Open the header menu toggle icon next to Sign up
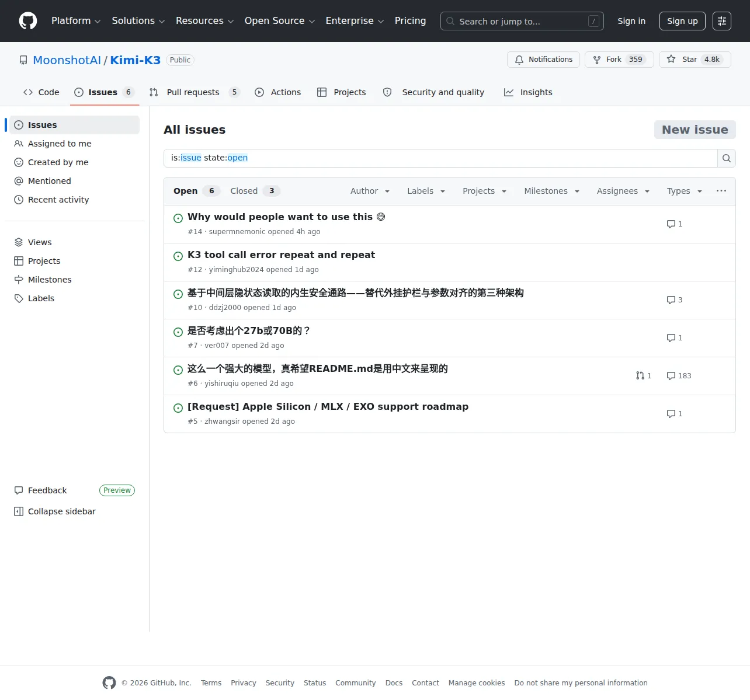 pos(722,21)
